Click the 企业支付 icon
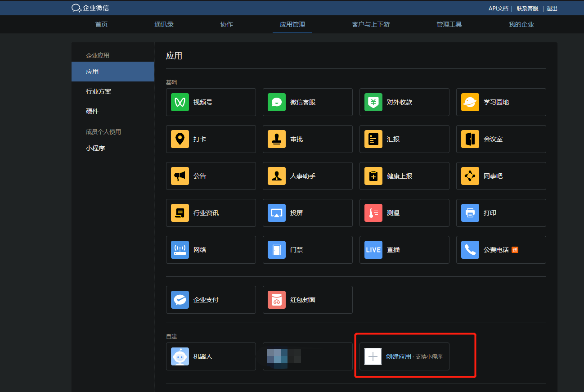 pyautogui.click(x=180, y=300)
